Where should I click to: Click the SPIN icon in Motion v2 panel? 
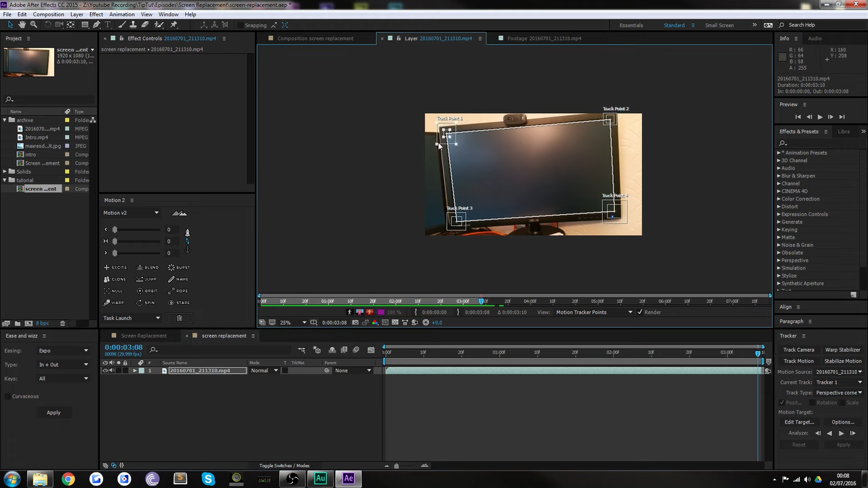point(139,302)
